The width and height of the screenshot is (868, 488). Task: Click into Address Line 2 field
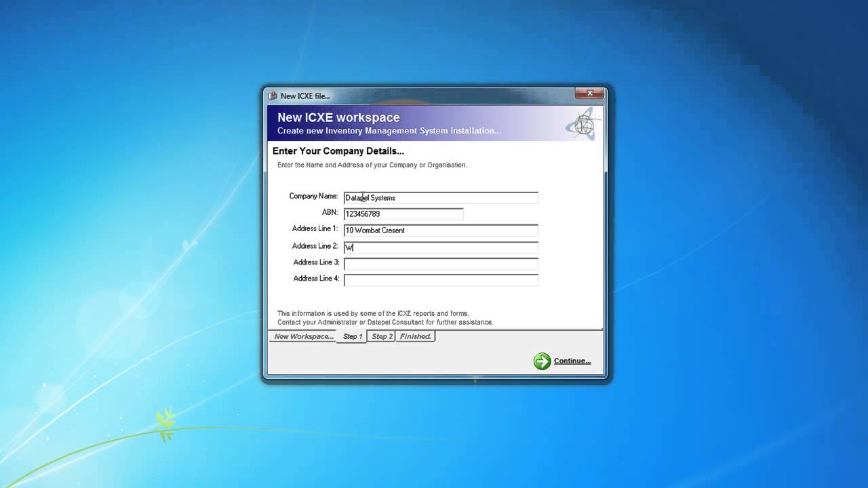pos(441,247)
